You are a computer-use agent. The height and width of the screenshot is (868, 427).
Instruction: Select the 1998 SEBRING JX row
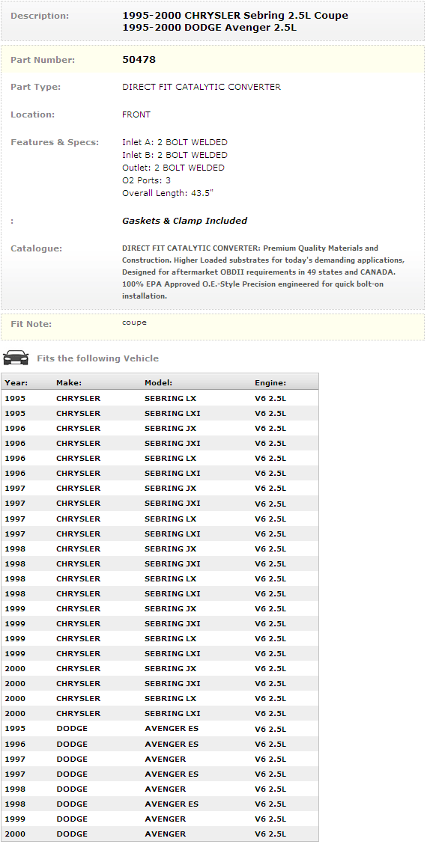click(x=160, y=548)
